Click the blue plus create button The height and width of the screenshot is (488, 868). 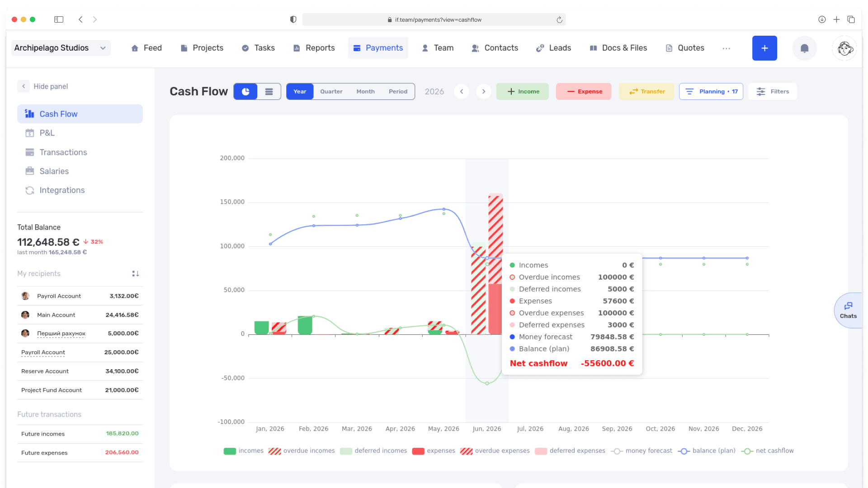tap(764, 48)
